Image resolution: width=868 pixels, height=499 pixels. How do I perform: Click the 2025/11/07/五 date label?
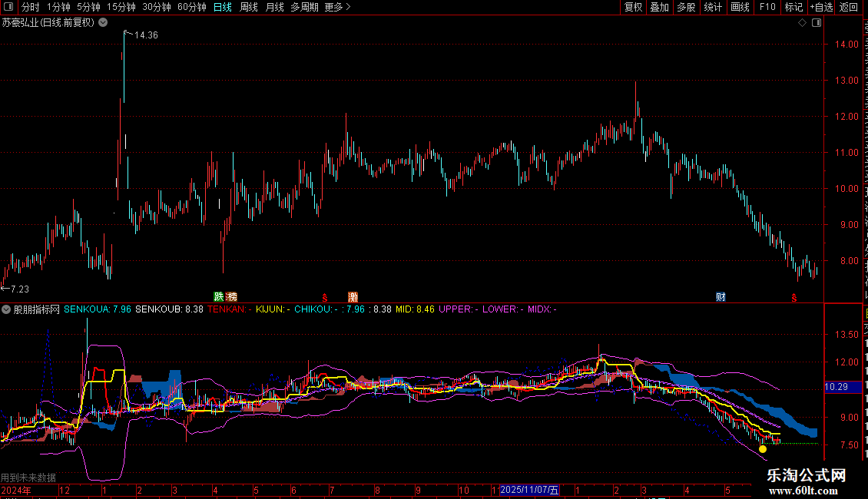pos(529,490)
